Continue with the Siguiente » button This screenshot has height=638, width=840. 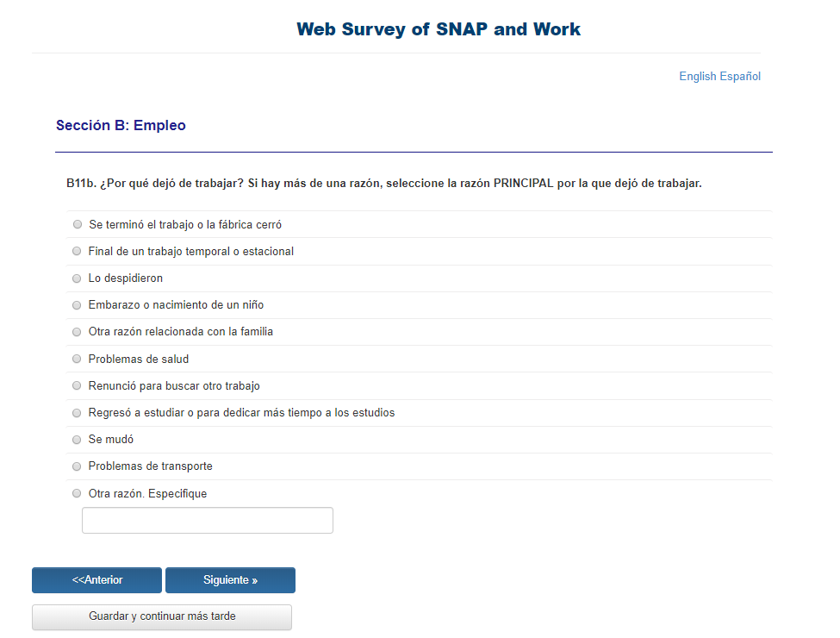230,580
